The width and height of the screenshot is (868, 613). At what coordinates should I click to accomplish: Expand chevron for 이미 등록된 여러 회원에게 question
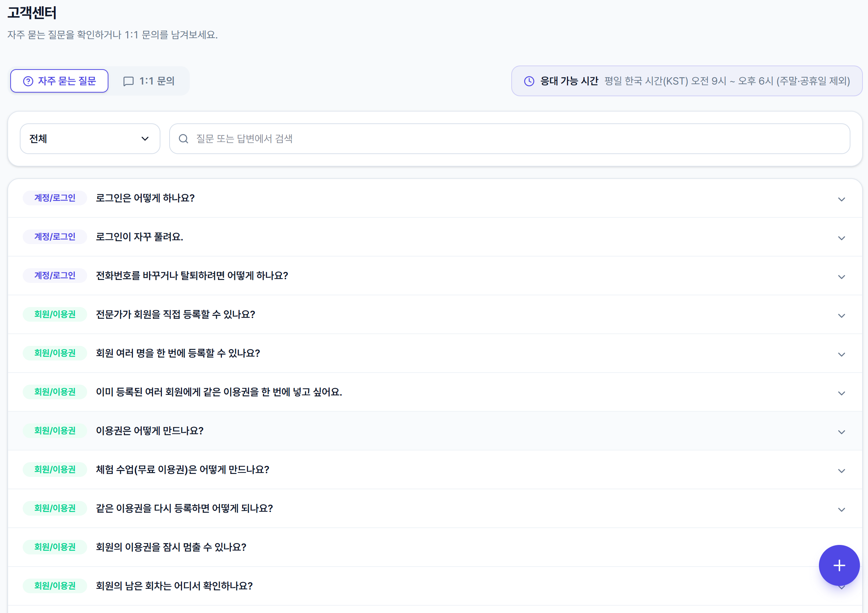(842, 393)
